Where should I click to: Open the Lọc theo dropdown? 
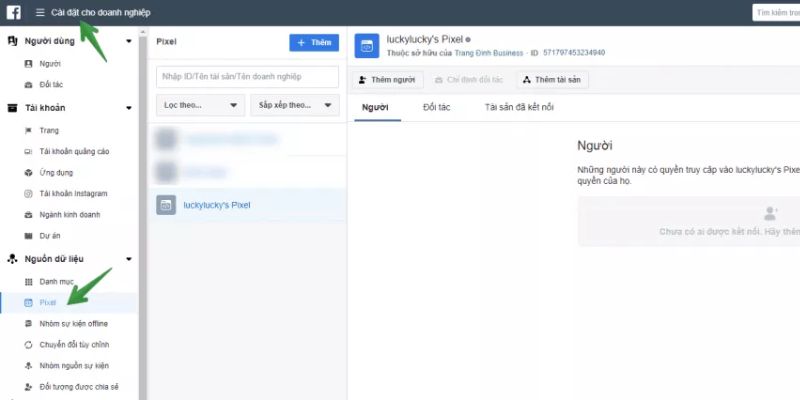pyautogui.click(x=201, y=105)
